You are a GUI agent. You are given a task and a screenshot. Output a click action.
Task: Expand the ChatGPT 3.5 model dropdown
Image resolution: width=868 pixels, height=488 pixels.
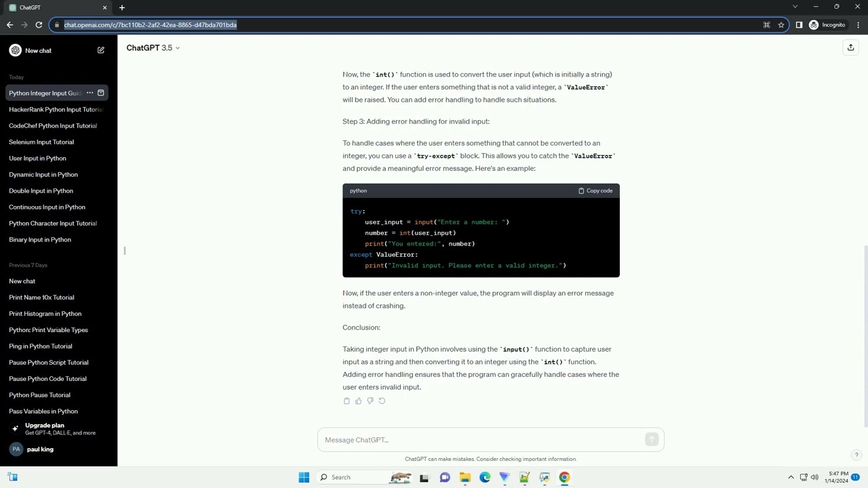coord(153,48)
